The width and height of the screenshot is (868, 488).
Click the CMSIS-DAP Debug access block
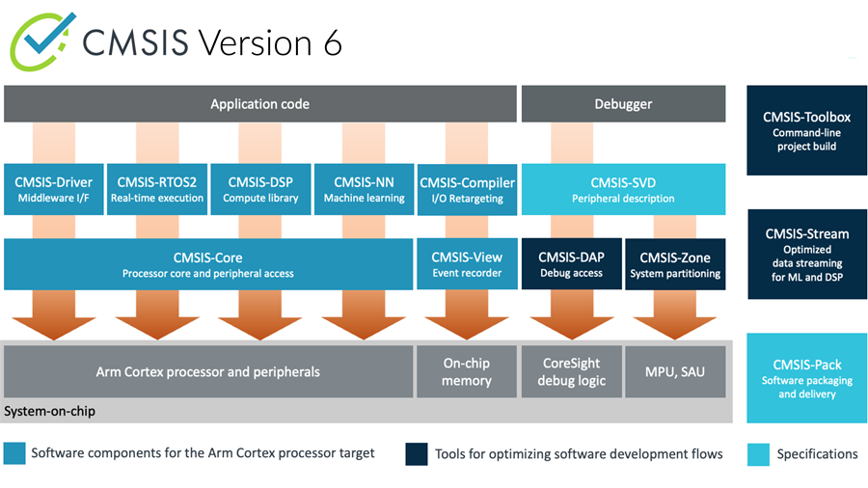tap(570, 265)
